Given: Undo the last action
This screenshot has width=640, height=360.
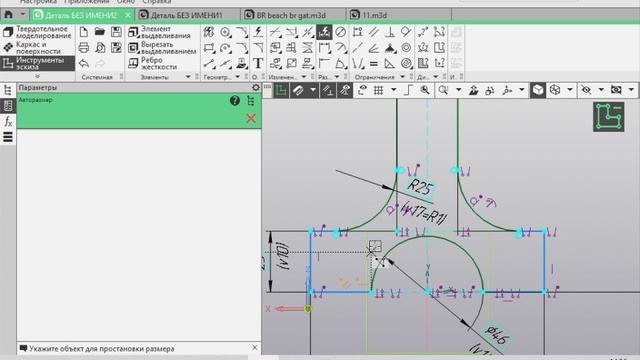Looking at the screenshot, I should (x=84, y=63).
